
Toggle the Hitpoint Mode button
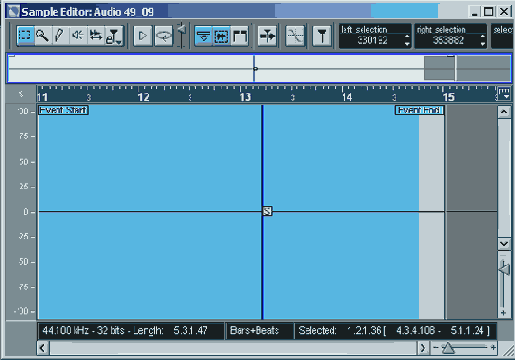tap(322, 36)
